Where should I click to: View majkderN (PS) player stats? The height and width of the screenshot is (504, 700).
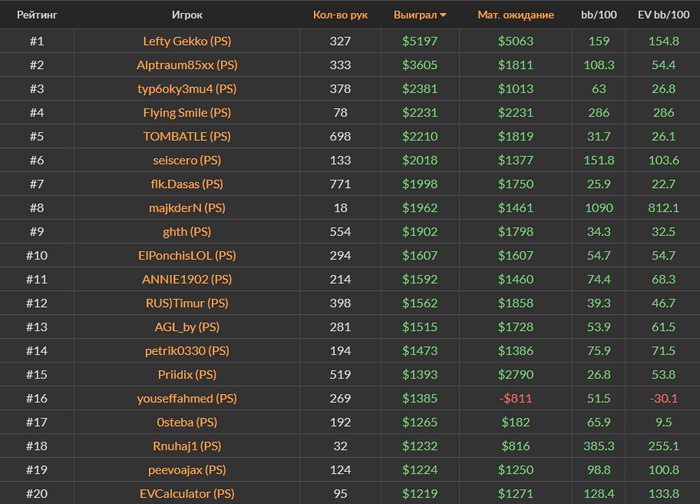click(187, 208)
